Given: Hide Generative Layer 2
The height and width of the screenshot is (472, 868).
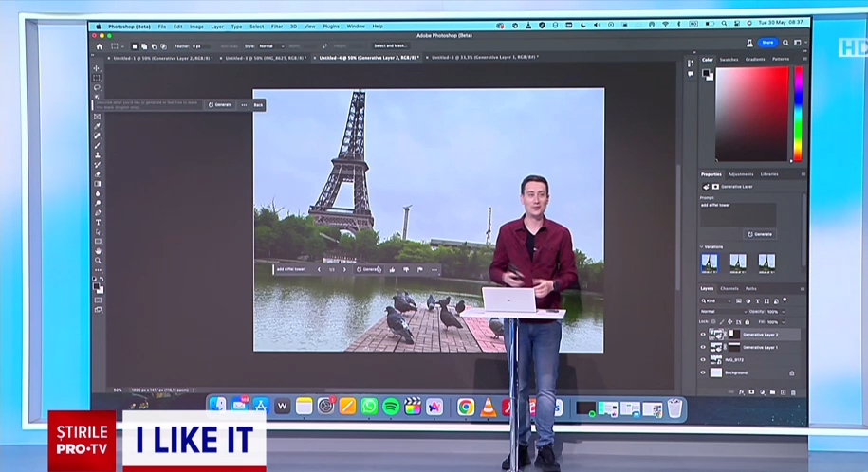Looking at the screenshot, I should [x=703, y=335].
